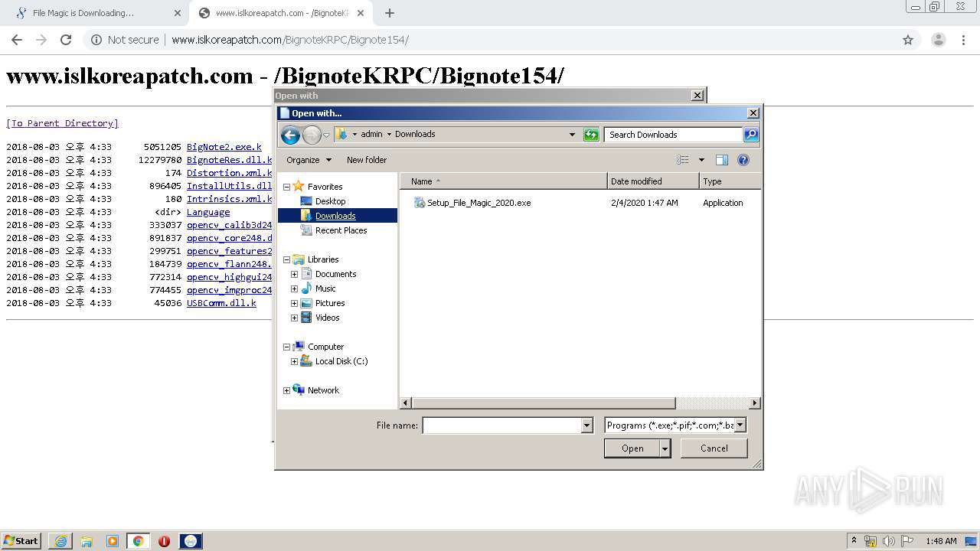Select Computer in navigation tree
This screenshot has width=980, height=551.
coord(325,347)
